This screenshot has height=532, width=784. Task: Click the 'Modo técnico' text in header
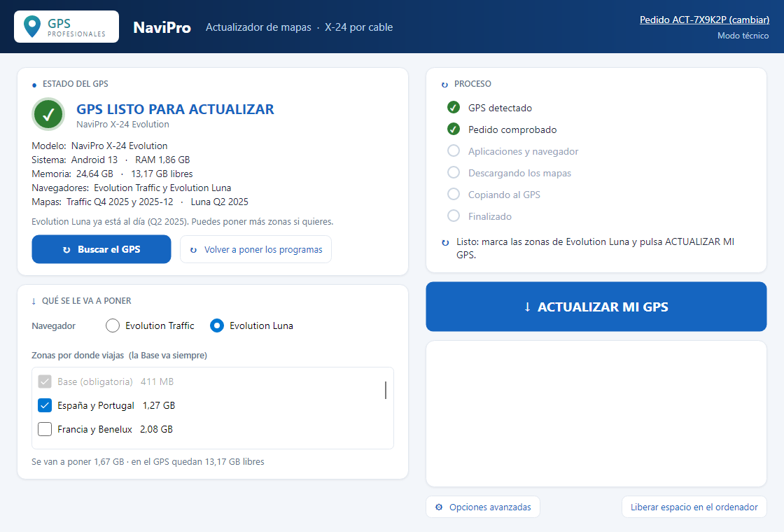(743, 36)
